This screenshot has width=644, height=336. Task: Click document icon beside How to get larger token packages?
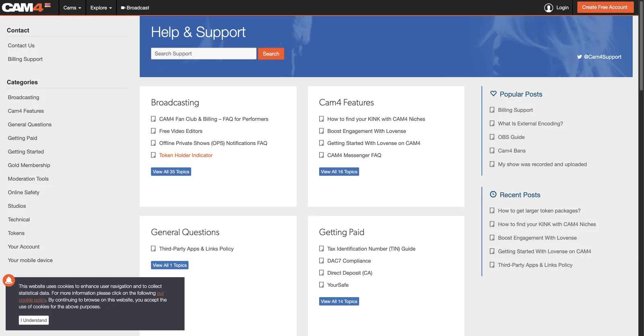coord(492,211)
